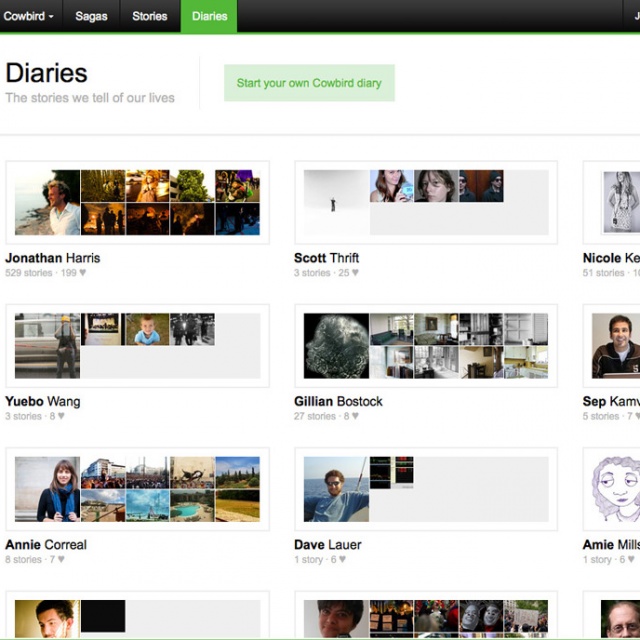Viewport: 640px width, 640px height.
Task: Click '8 stories' text under Annie Correal
Action: (23, 559)
